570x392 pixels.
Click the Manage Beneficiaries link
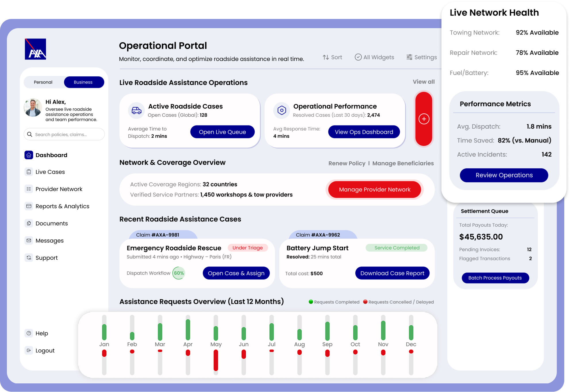coord(403,163)
